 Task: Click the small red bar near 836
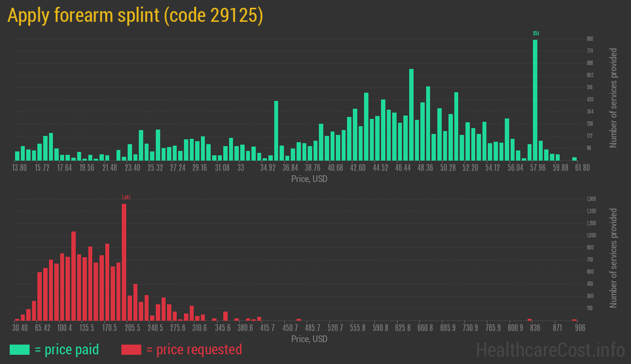(530, 319)
